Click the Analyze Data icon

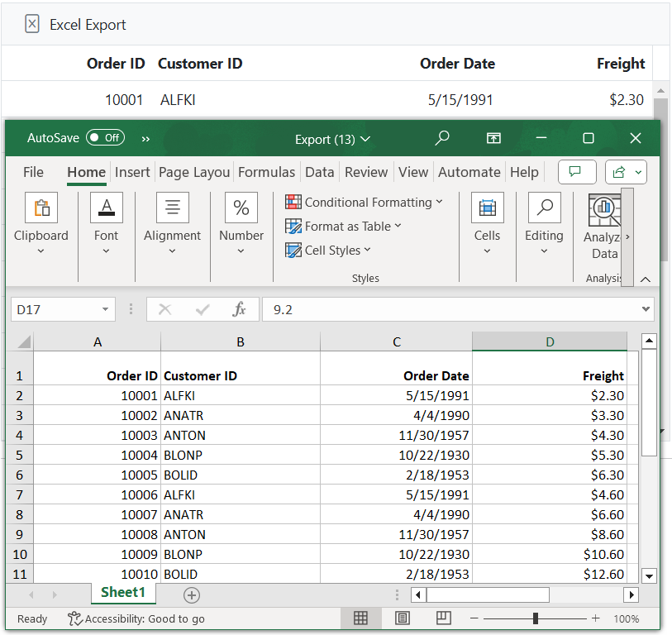pyautogui.click(x=603, y=210)
